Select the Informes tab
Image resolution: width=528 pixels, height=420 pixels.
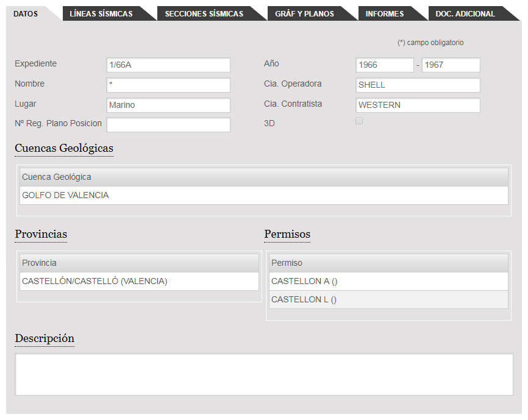pos(385,13)
